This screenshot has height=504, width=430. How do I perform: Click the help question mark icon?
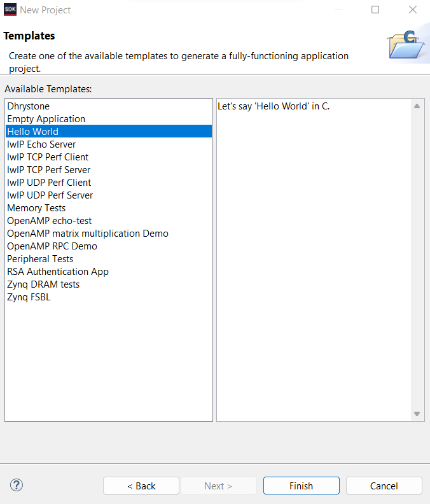17,486
